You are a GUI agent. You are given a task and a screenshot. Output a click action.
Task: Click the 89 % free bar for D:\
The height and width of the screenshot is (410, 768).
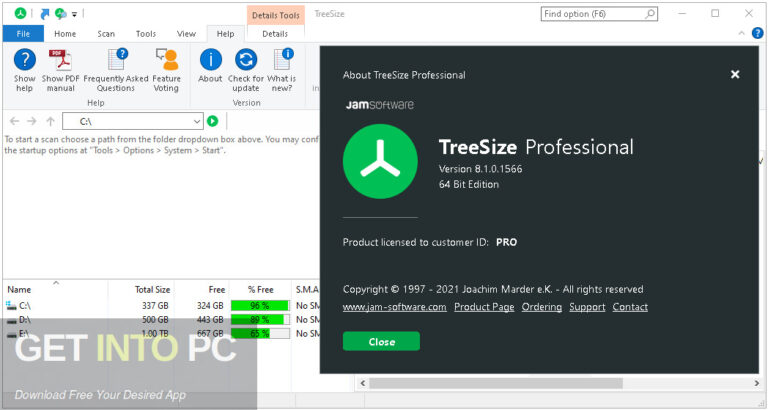(260, 320)
